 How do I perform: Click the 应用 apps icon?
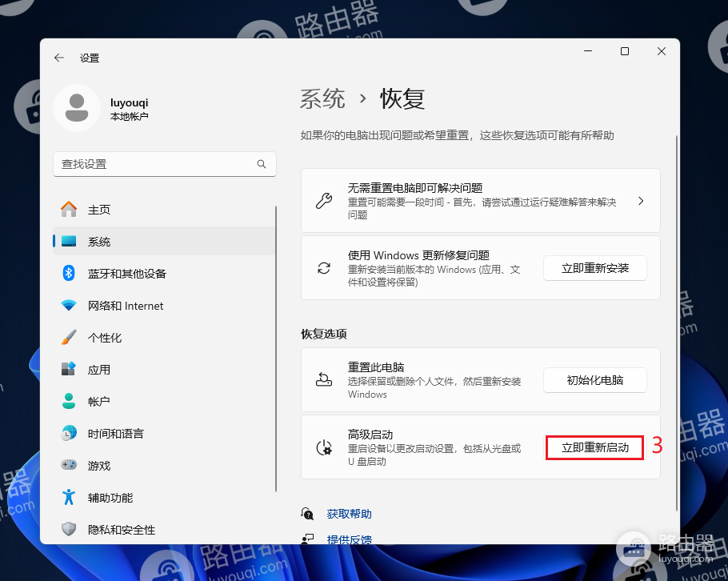pos(69,369)
